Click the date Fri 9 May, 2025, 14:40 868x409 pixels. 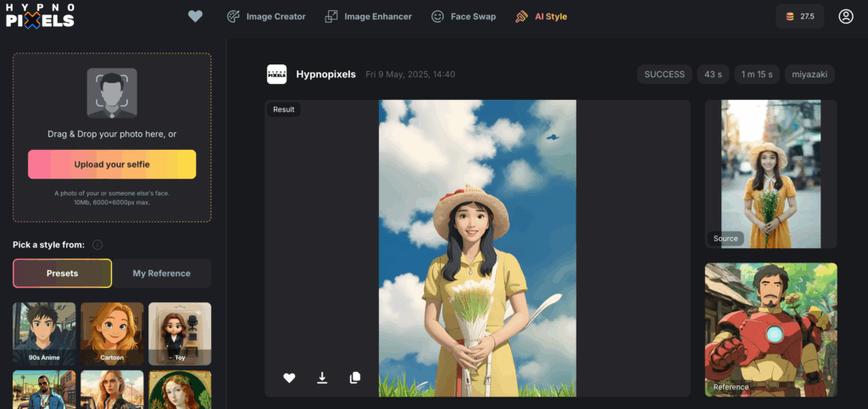point(410,74)
